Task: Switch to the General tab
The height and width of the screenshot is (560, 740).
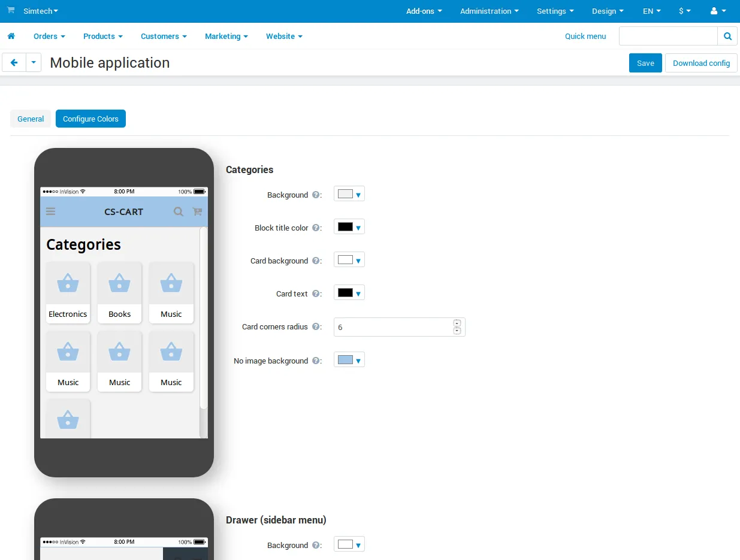Action: (31, 119)
